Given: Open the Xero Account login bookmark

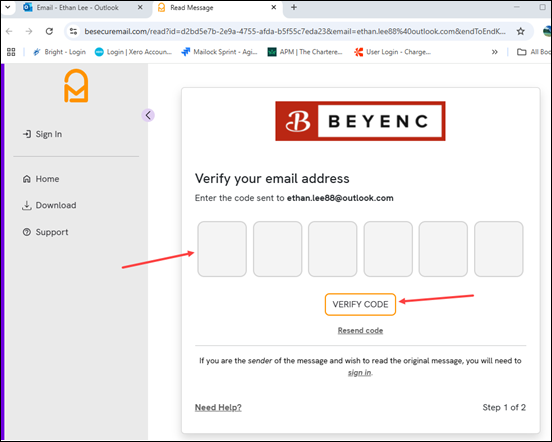Looking at the screenshot, I should [x=133, y=52].
